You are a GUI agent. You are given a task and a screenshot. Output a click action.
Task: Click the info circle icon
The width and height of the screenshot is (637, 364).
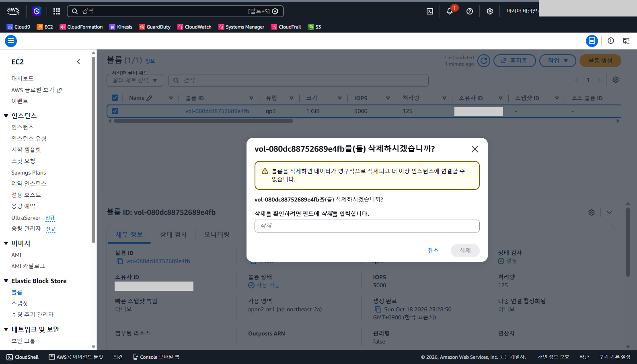(611, 41)
